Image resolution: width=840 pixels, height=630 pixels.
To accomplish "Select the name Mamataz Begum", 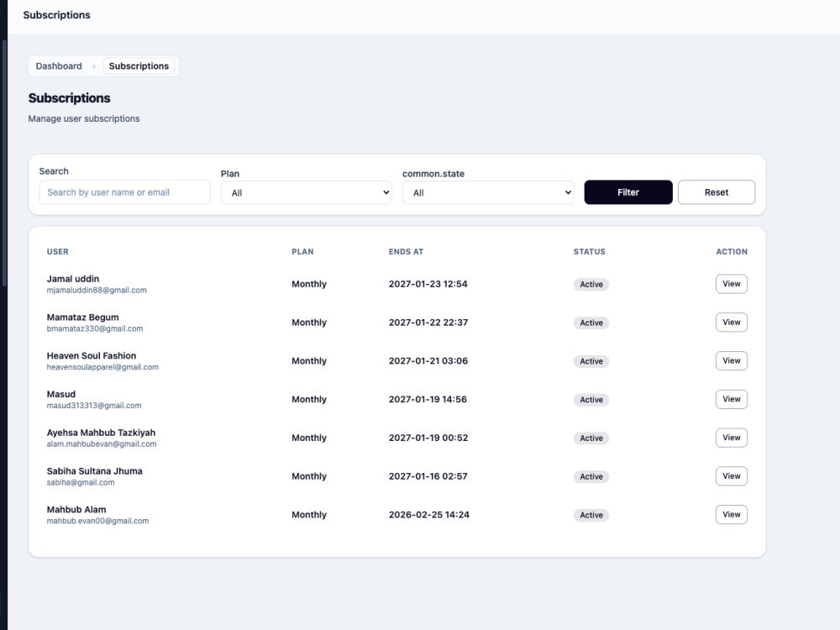I will (x=82, y=318).
